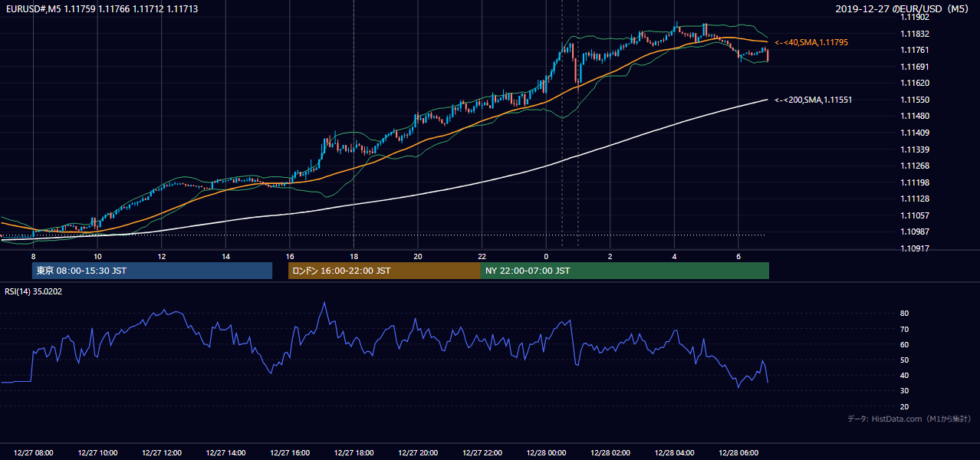
Task: Click the bottom time label 12/27 08:00
Action: point(33,453)
